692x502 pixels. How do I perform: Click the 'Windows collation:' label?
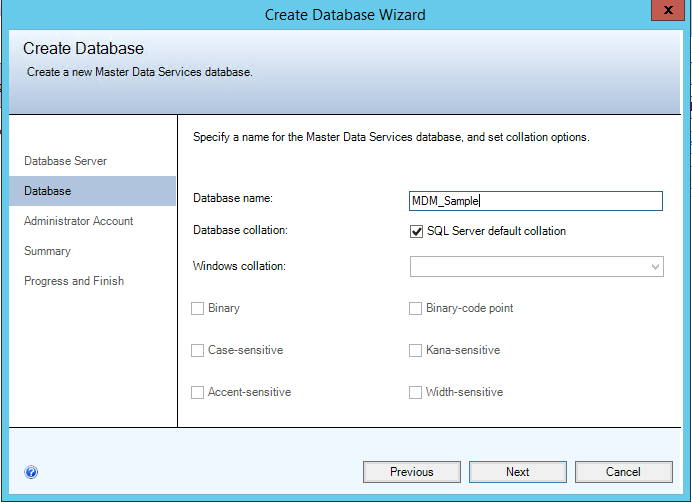coord(239,266)
